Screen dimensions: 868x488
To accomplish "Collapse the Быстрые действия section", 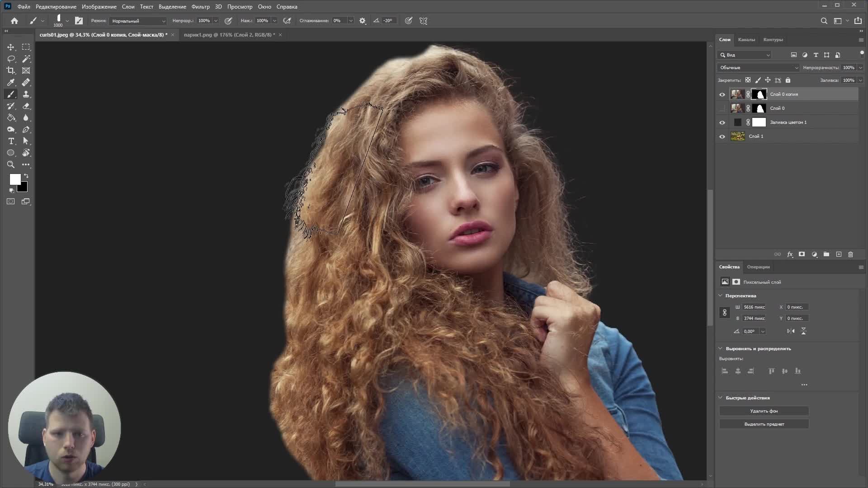I will pyautogui.click(x=720, y=398).
